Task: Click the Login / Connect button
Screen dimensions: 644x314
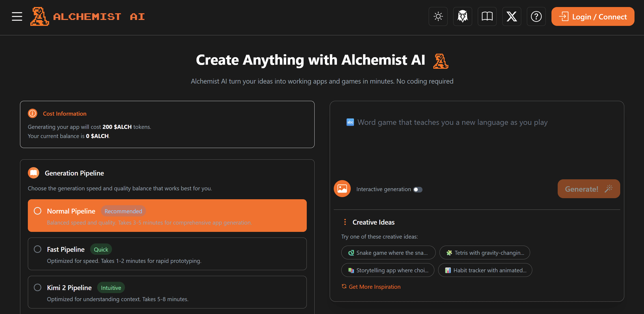Action: click(x=592, y=17)
